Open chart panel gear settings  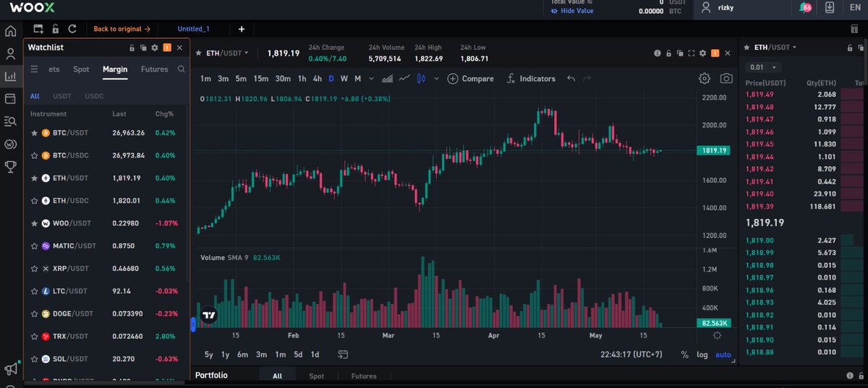pos(703,53)
